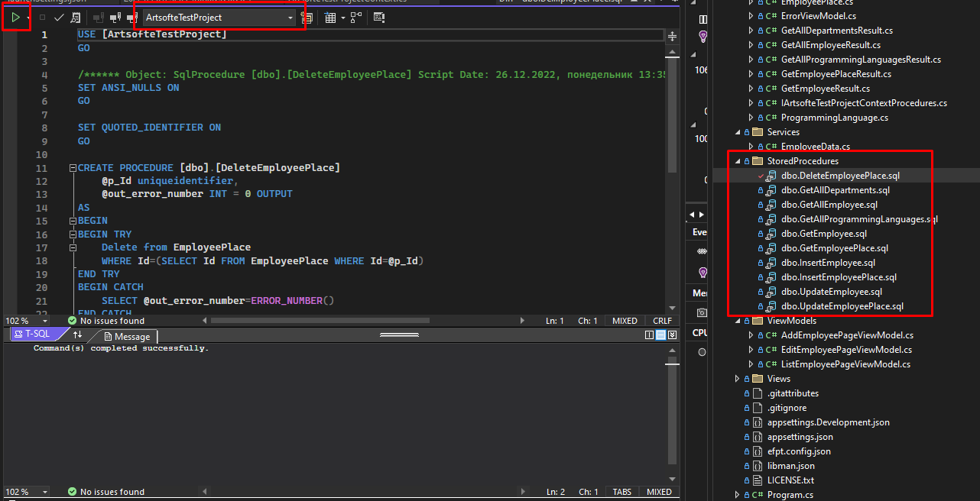Viewport: 980px width, 501px height.
Task: Click the swap panes arrows icon
Action: coord(78,335)
